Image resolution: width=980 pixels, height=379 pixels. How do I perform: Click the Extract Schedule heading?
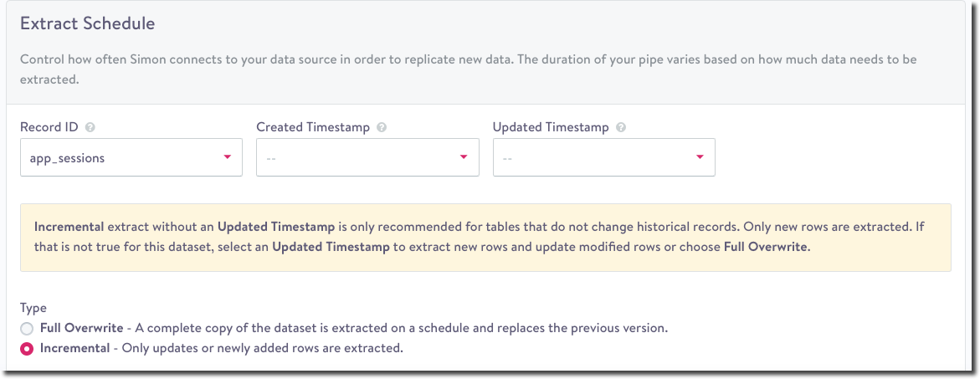click(87, 23)
